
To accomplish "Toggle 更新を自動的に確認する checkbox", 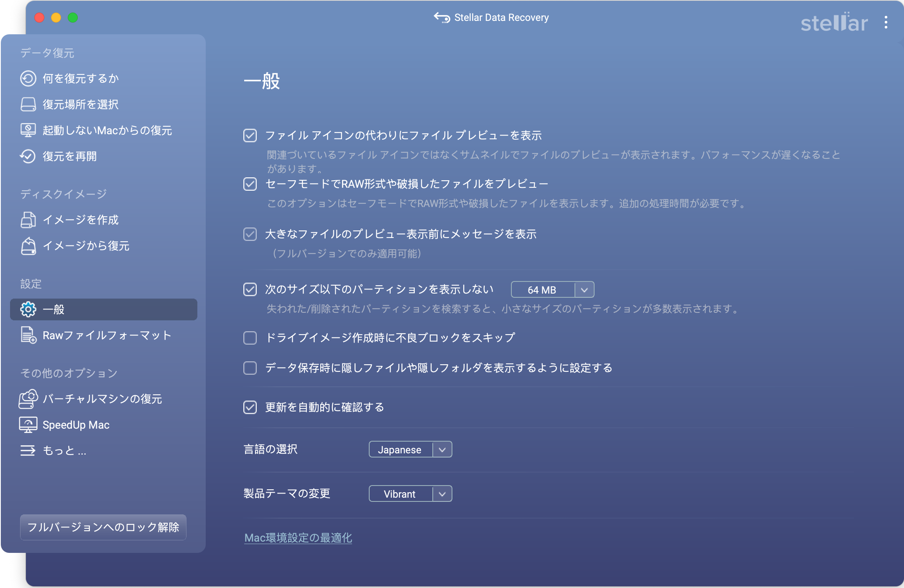I will point(250,407).
